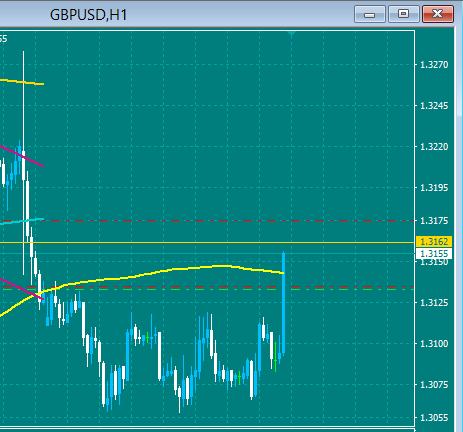
Task: Select the lower magenta trend line
Action: coord(22,289)
